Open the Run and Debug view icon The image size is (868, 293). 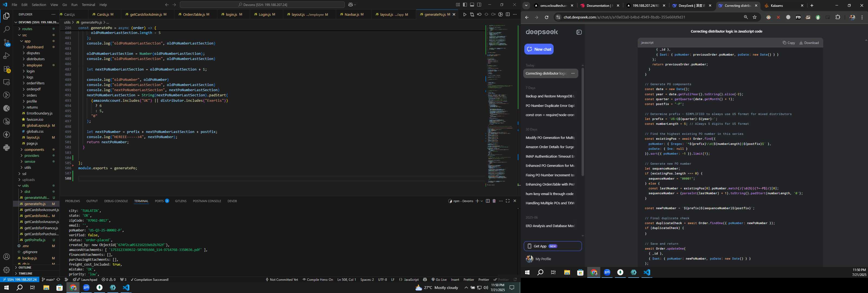click(x=7, y=56)
